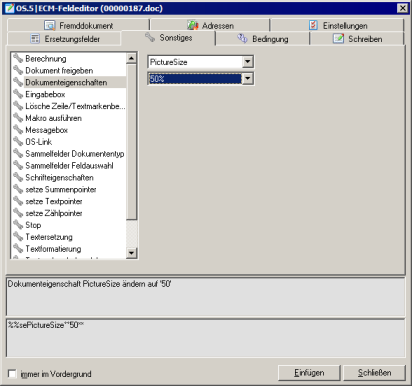The image size is (412, 386).
Task: Choose Makro ausführen entry
Action: (x=53, y=118)
